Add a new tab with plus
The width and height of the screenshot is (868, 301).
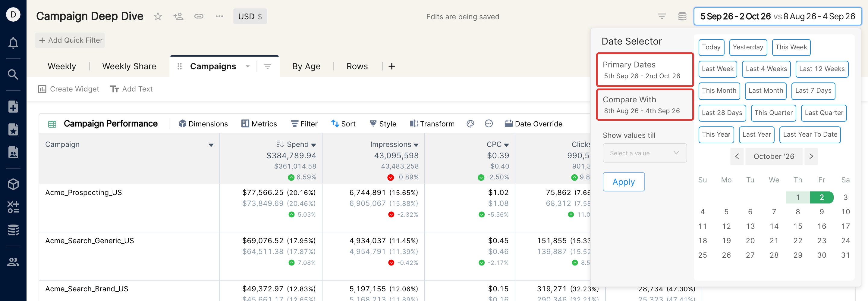pos(392,66)
